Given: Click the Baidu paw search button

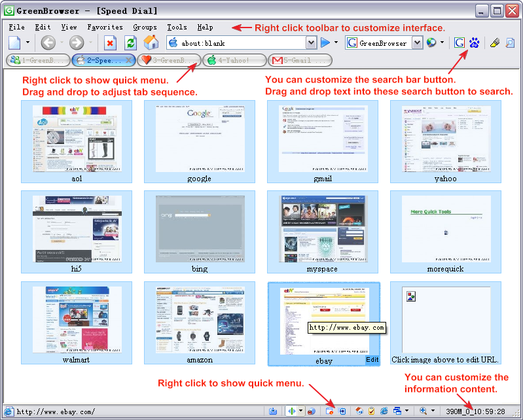Looking at the screenshot, I should pyautogui.click(x=475, y=43).
